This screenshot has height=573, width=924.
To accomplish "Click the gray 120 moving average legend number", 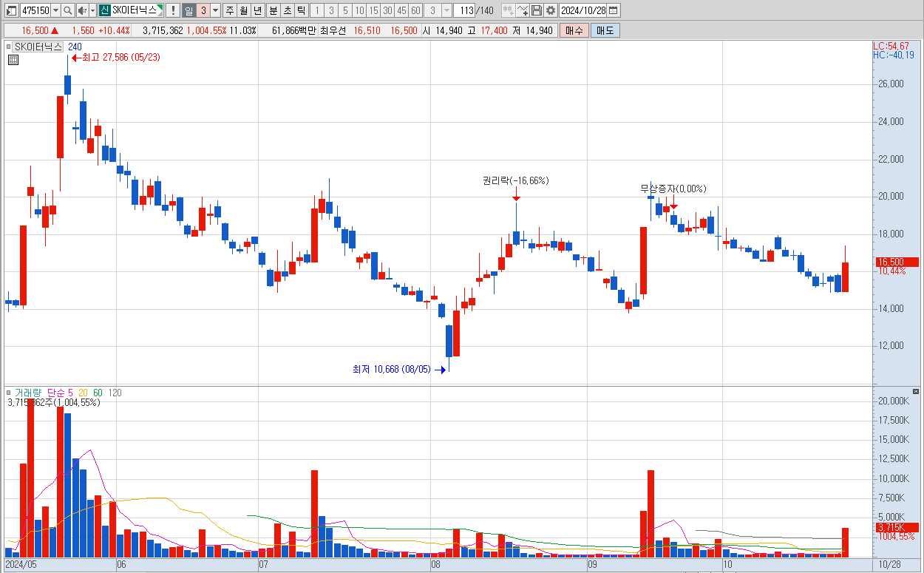I will [x=115, y=393].
